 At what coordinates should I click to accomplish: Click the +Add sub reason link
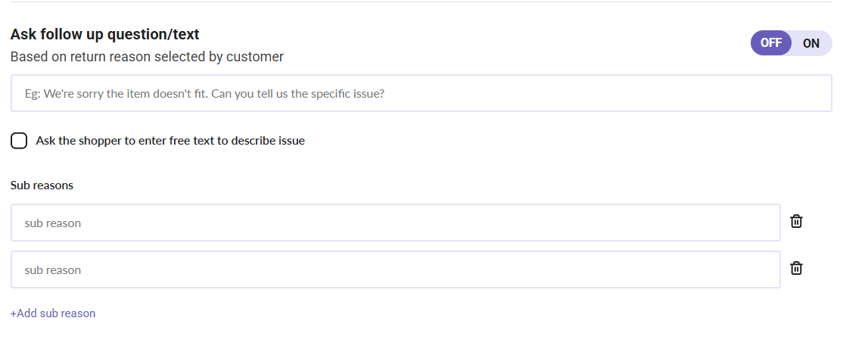[53, 313]
